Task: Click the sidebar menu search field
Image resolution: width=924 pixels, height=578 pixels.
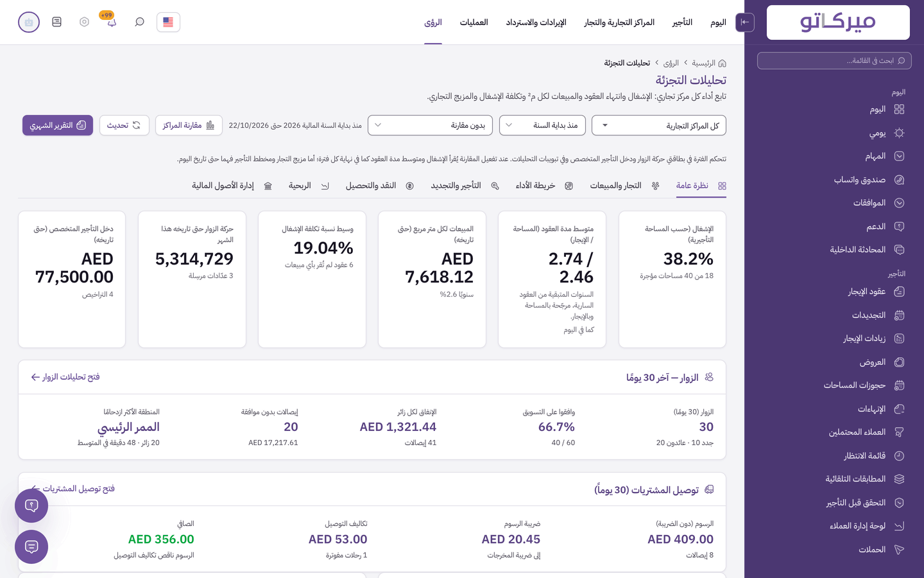Action: (x=834, y=60)
